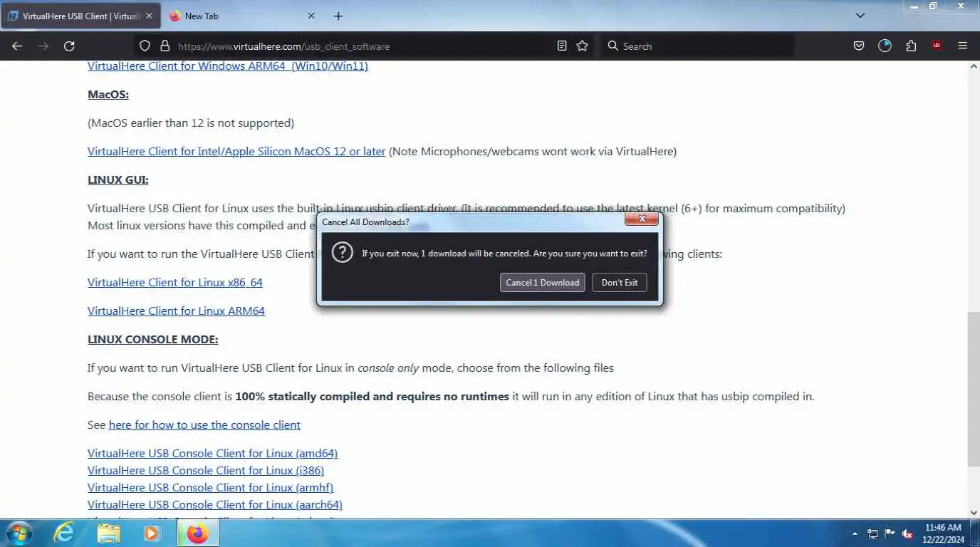The height and width of the screenshot is (547, 980).
Task: Click the URL address bar
Action: 363,46
